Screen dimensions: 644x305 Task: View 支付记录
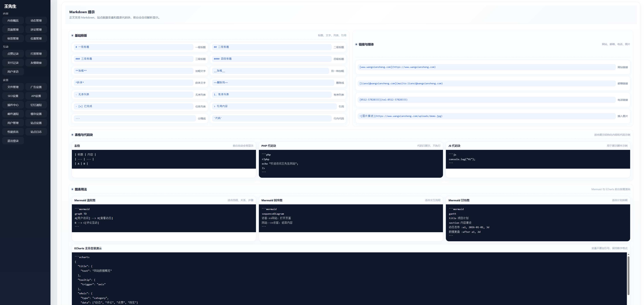[x=13, y=63]
